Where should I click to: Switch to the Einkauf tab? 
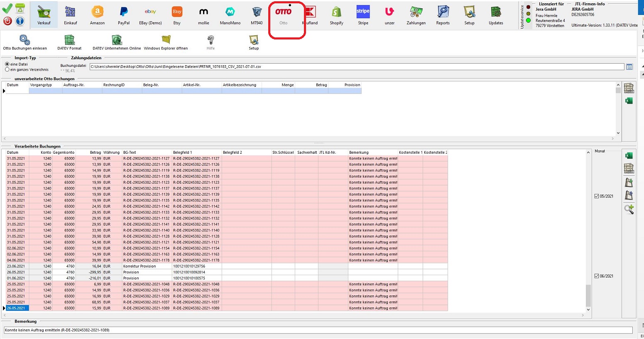[71, 15]
